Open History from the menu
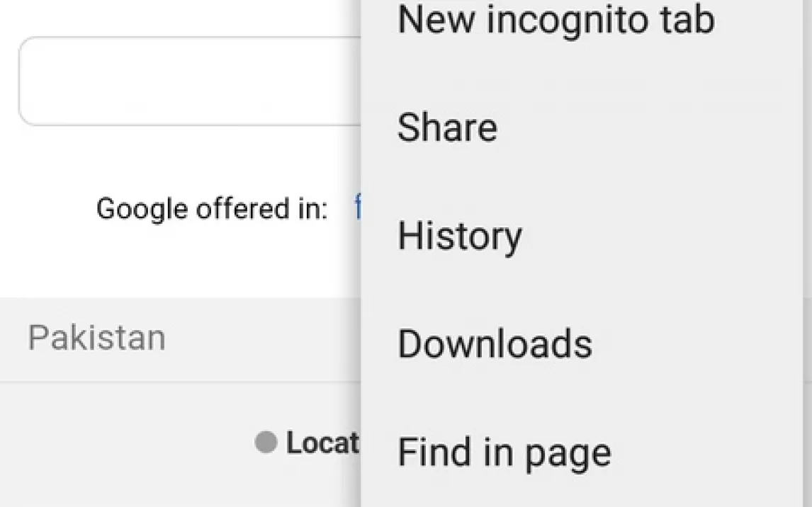The image size is (812, 507). [459, 236]
